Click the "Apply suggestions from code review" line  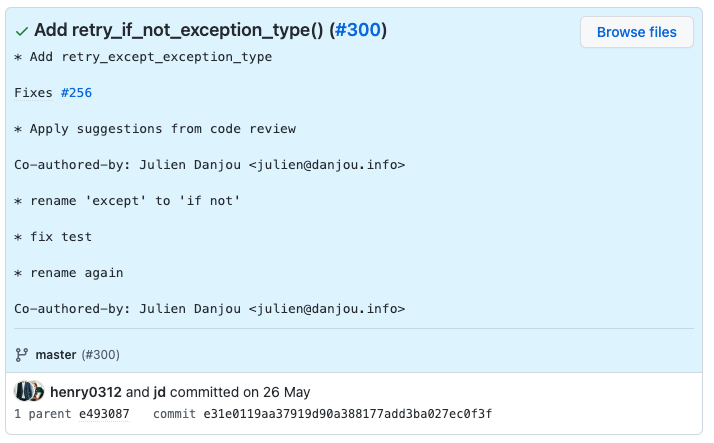[x=155, y=129]
